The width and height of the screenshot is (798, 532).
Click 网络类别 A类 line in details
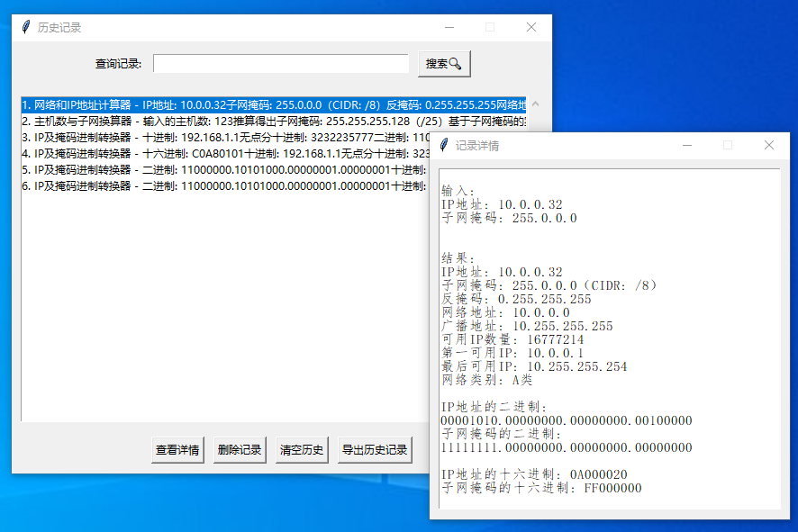[486, 380]
